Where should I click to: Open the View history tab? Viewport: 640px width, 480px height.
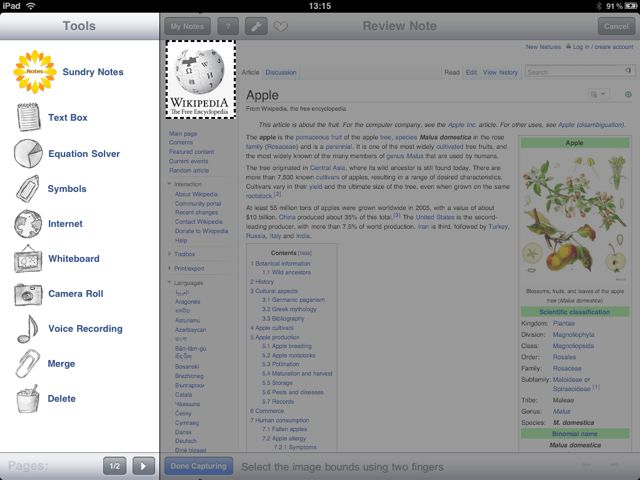(x=500, y=72)
